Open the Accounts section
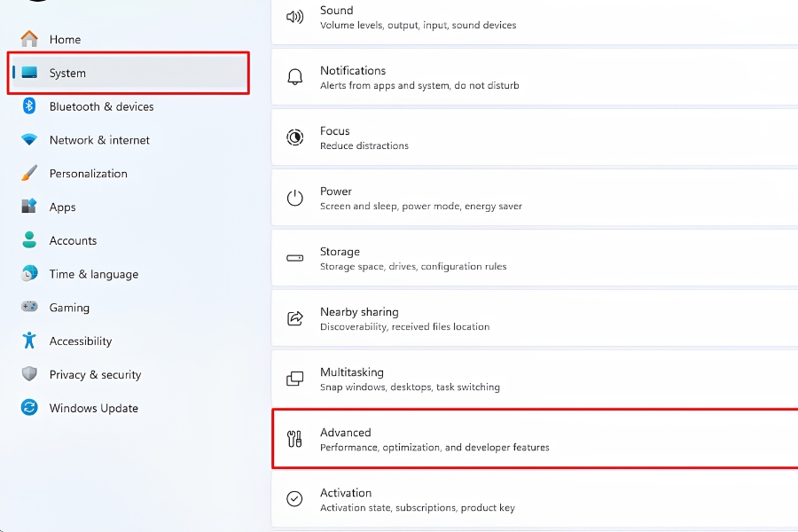Screen dimensions: 798x532 click(129, 240)
